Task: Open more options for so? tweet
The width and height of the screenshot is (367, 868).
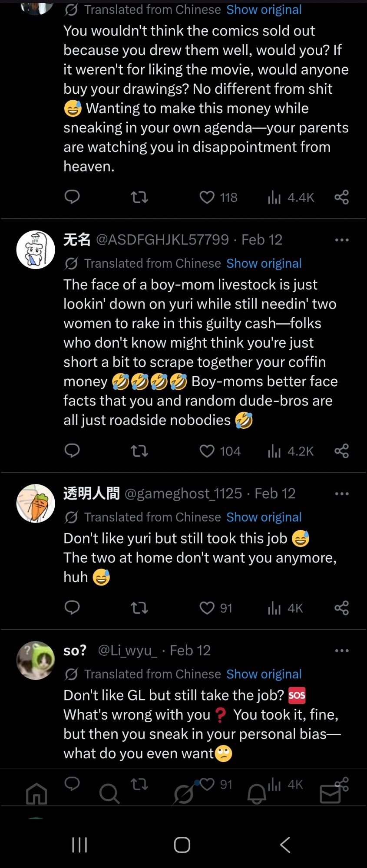Action: point(342,651)
